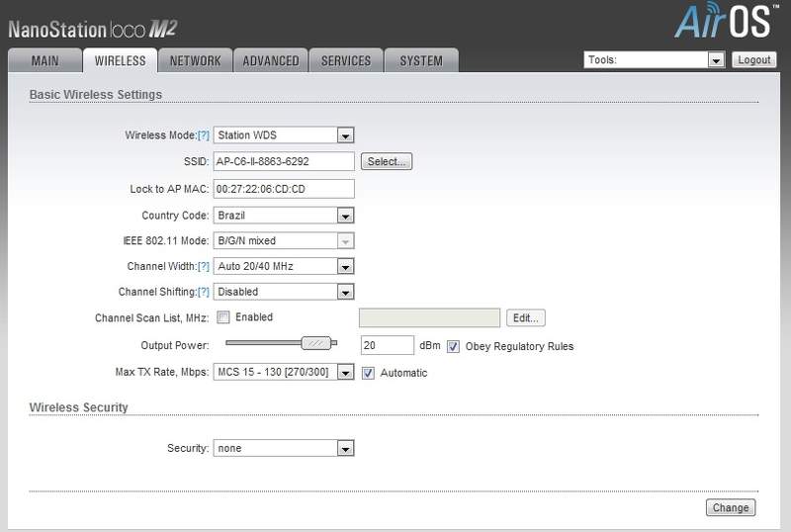Click the Basic Wireless Settings heading
791x532 pixels.
click(x=95, y=94)
